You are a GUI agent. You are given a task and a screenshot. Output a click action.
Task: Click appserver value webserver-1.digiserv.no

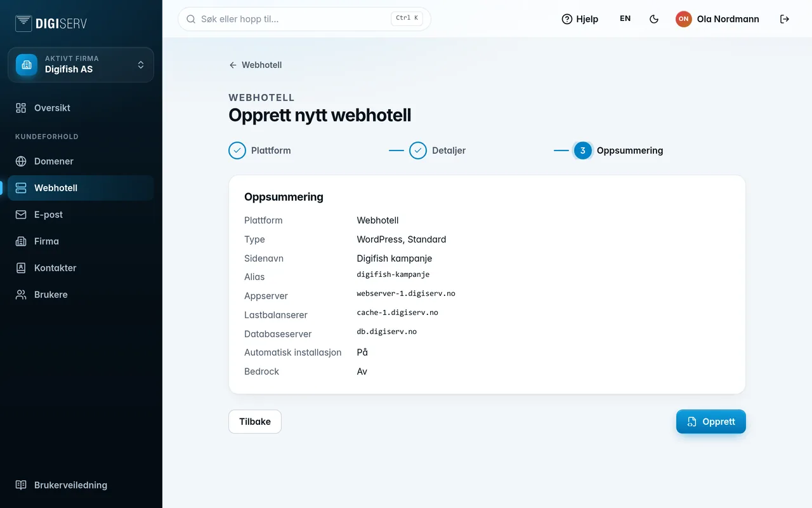coord(406,293)
